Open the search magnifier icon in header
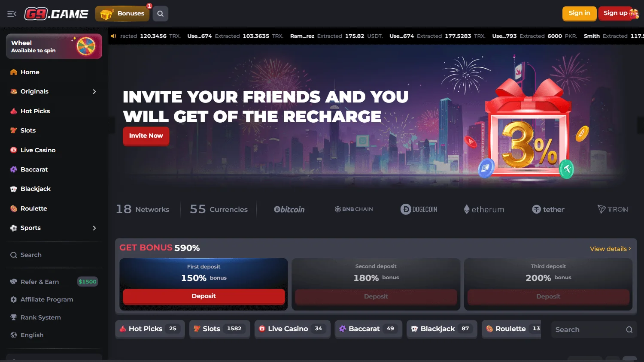 (x=160, y=14)
